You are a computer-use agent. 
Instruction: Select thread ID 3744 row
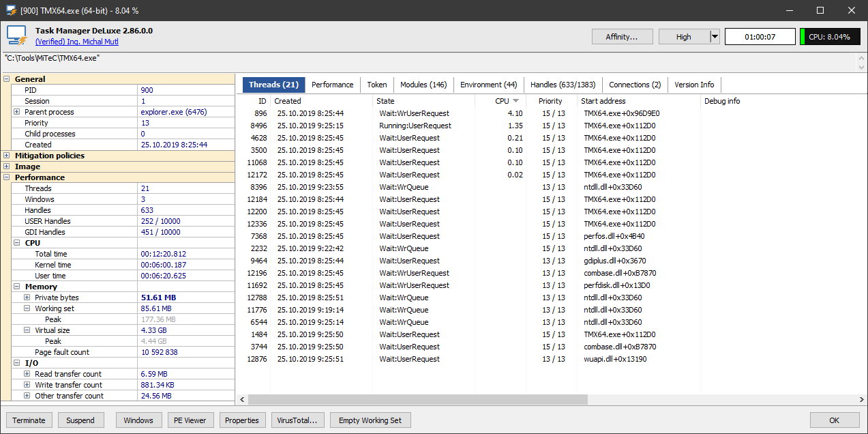[x=551, y=347]
